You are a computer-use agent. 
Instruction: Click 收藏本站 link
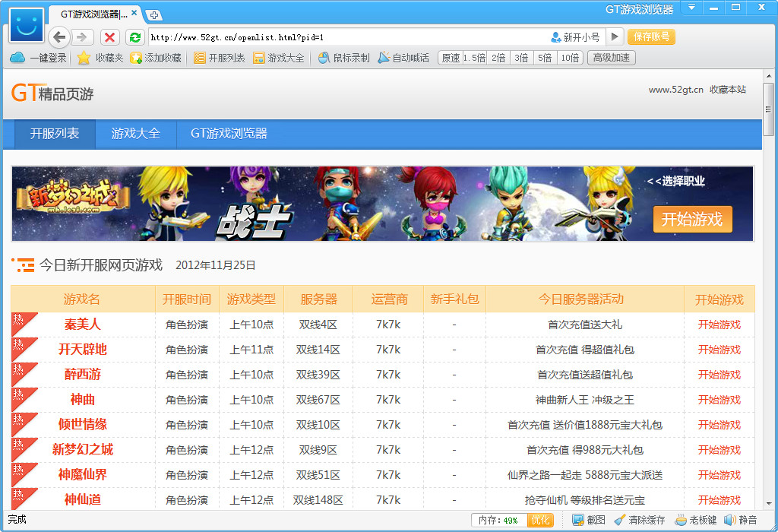click(728, 90)
